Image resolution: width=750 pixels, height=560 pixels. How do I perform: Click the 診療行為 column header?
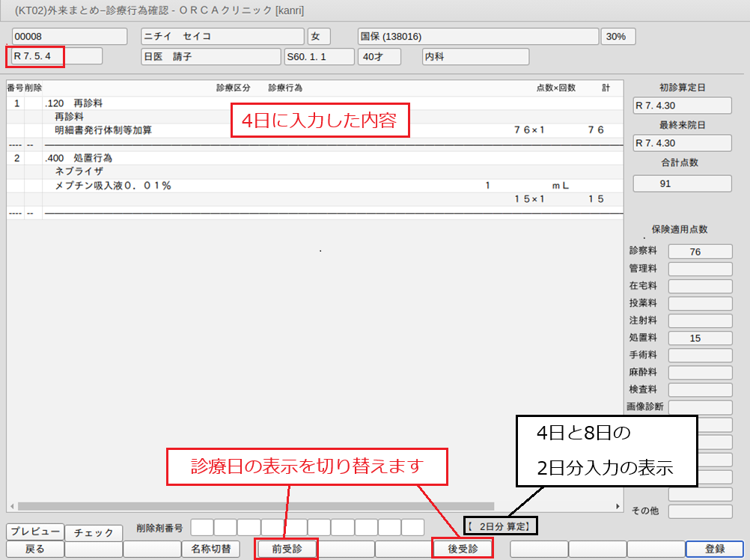284,88
